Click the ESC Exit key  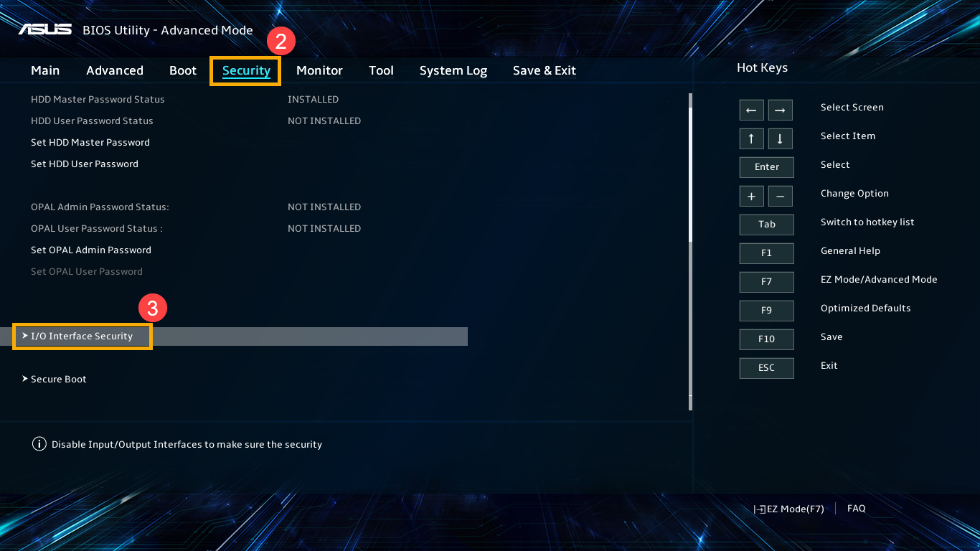pos(767,368)
